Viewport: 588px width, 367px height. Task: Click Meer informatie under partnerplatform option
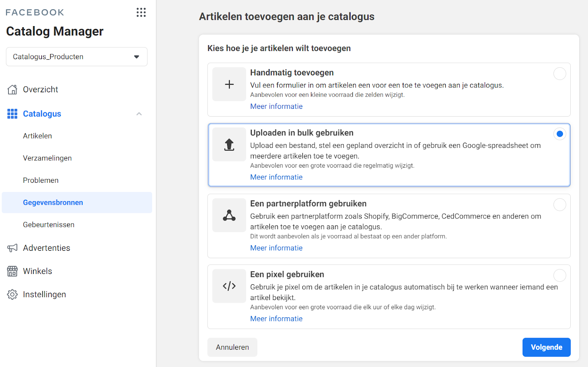pyautogui.click(x=276, y=248)
